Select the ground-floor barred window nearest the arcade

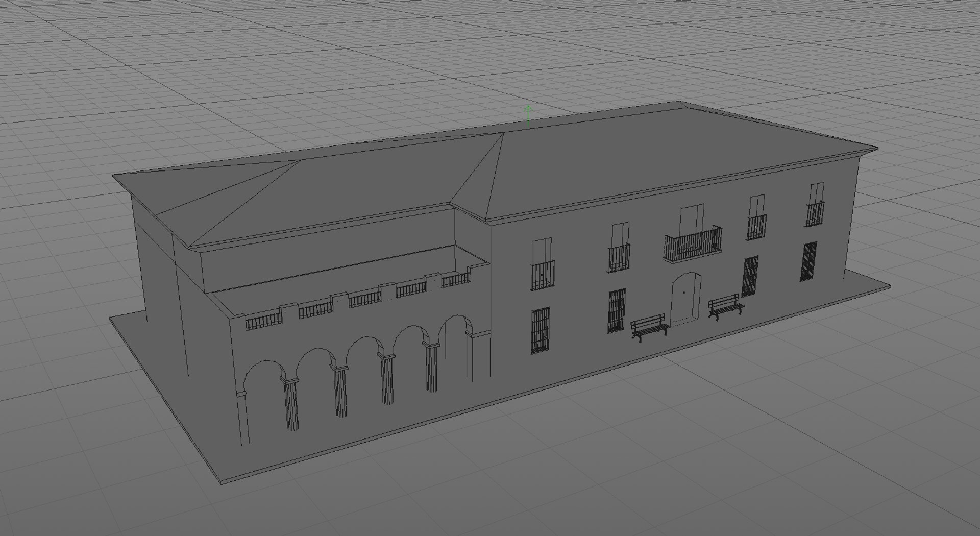click(x=540, y=330)
